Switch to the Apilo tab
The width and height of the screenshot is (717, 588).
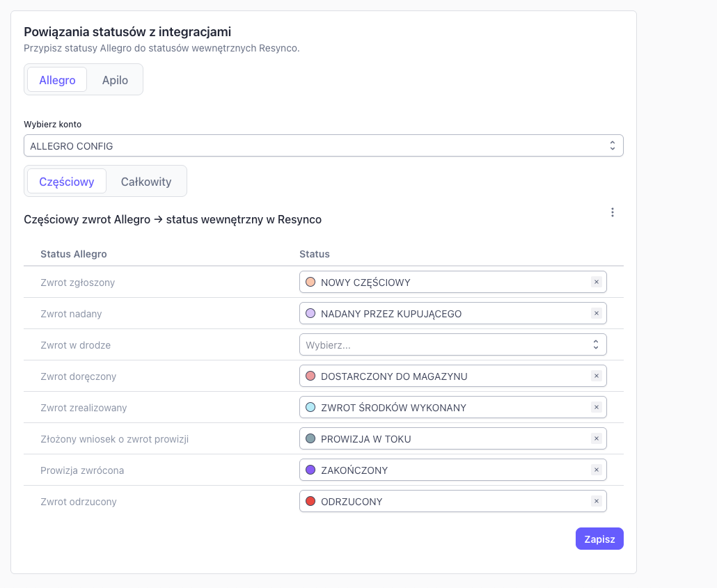click(x=115, y=79)
